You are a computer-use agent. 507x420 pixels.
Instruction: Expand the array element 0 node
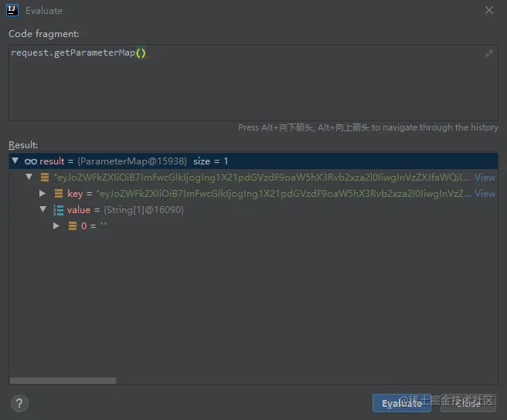point(56,226)
